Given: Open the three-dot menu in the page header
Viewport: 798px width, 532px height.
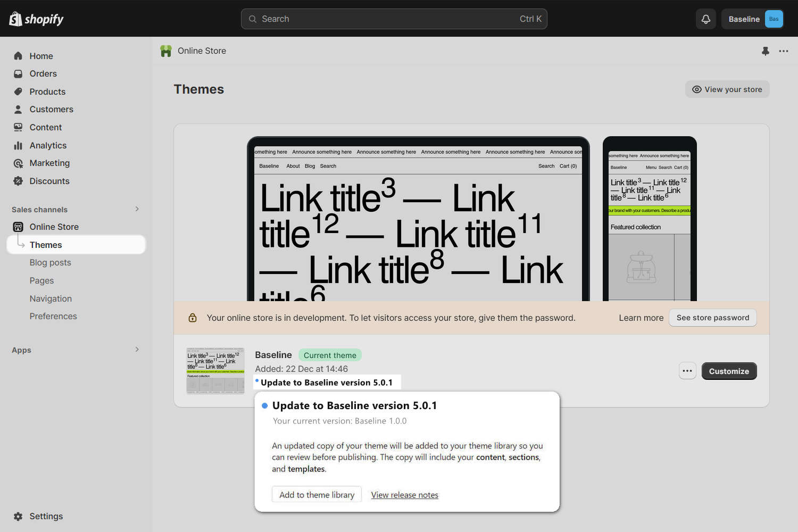Looking at the screenshot, I should click(x=784, y=51).
